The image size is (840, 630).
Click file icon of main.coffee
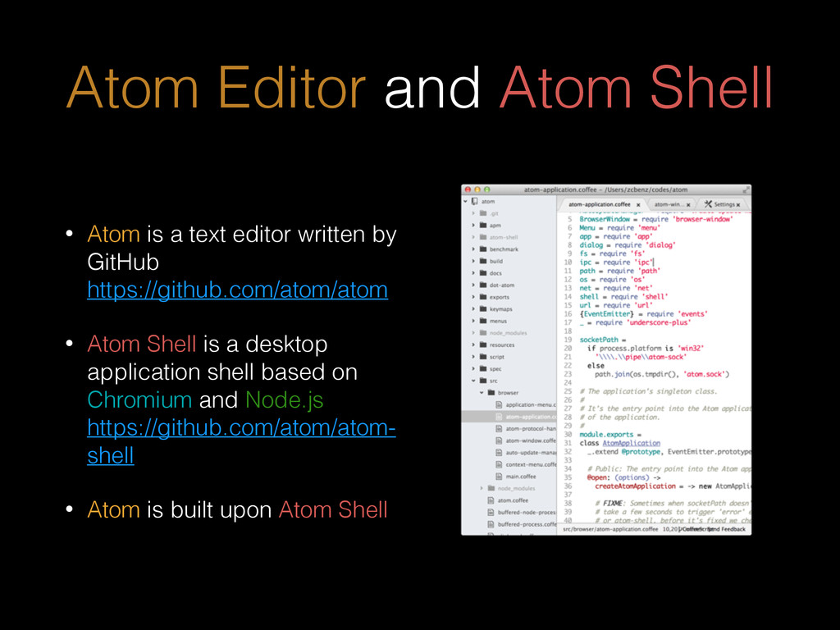pos(499,477)
